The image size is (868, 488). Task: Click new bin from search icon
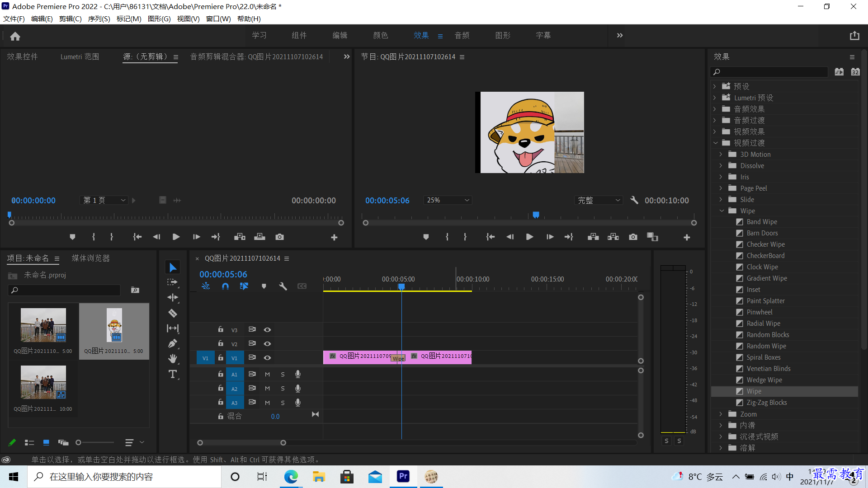[135, 290]
